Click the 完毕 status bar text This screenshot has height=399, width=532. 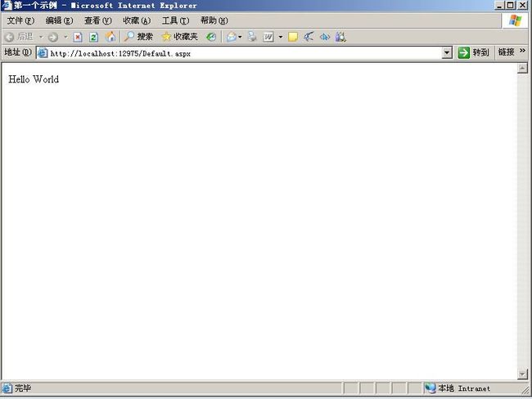[x=23, y=388]
